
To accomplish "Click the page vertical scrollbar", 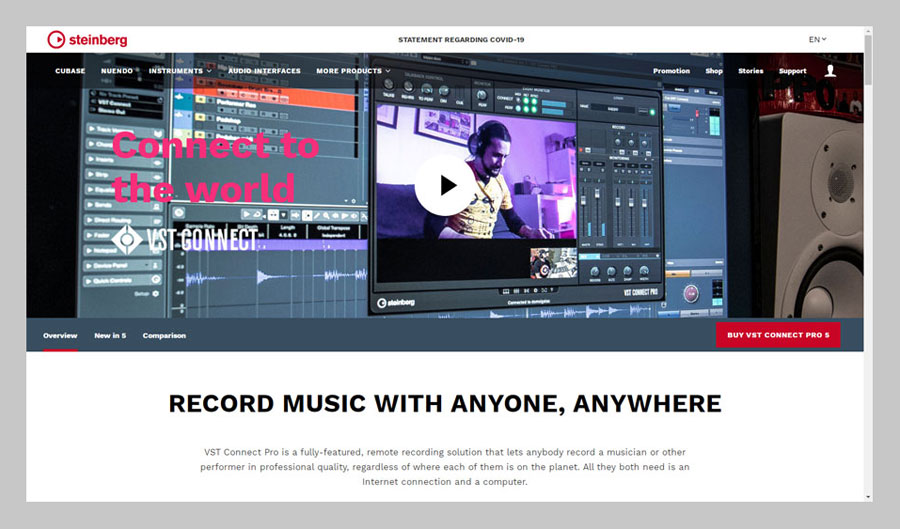I will (x=868, y=60).
